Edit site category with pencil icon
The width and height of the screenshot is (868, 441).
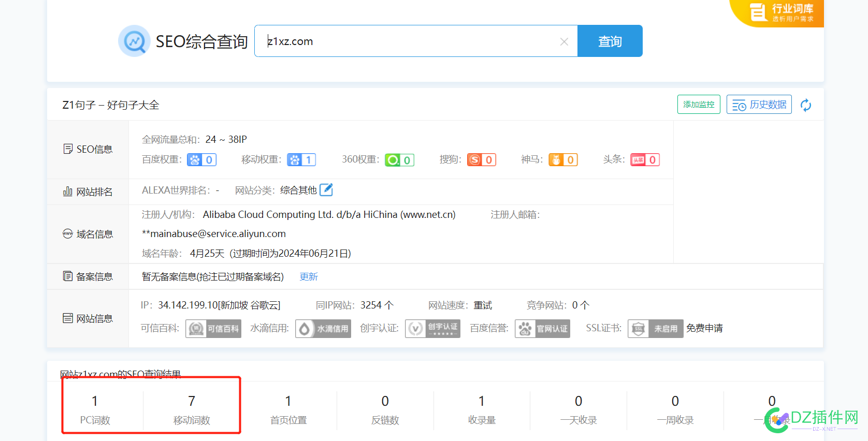coord(326,190)
